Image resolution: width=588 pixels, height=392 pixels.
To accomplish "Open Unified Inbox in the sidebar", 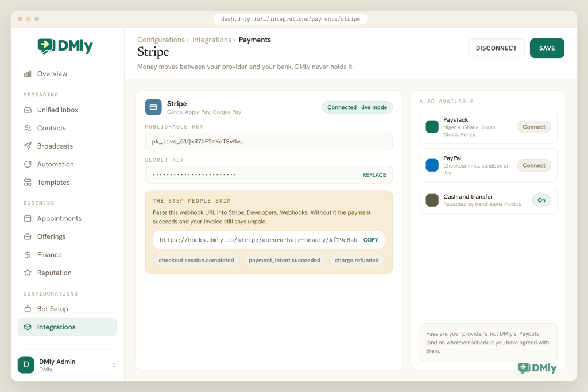I will [x=68, y=110].
